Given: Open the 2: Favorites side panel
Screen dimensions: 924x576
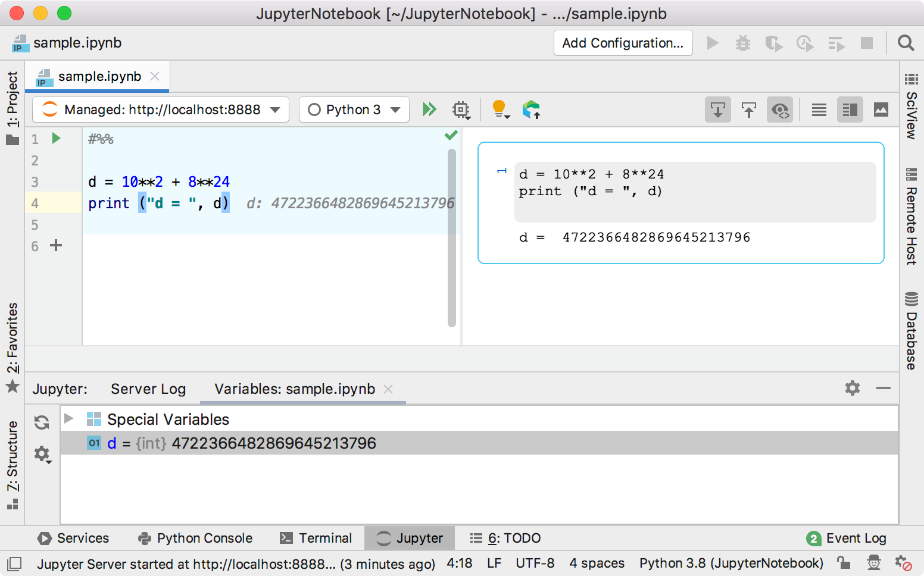Looking at the screenshot, I should coord(13,348).
